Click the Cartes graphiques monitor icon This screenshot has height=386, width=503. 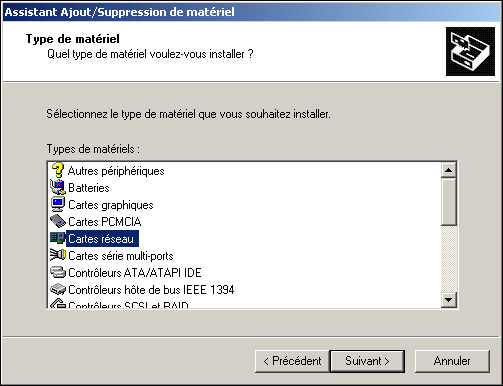[57, 204]
